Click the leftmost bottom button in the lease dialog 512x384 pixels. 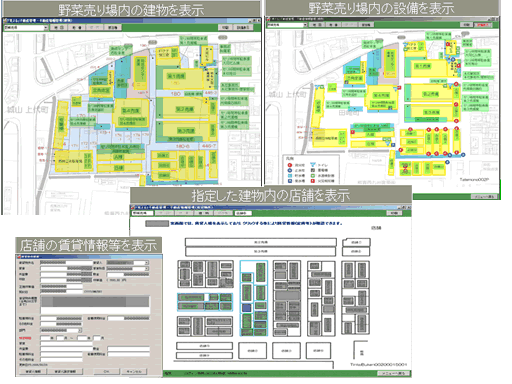click(x=33, y=372)
